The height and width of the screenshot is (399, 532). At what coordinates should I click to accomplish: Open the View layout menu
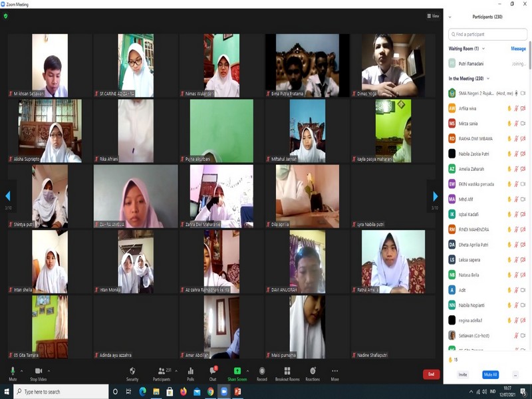click(433, 16)
